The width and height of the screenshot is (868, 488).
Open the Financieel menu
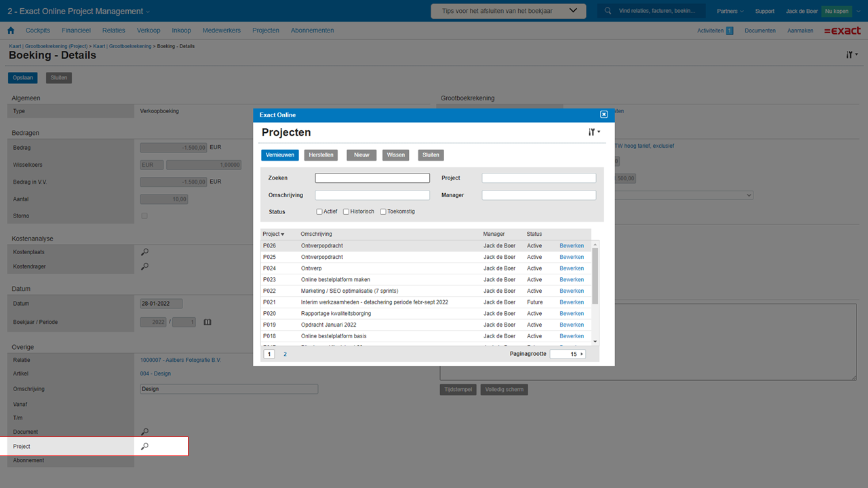point(76,30)
